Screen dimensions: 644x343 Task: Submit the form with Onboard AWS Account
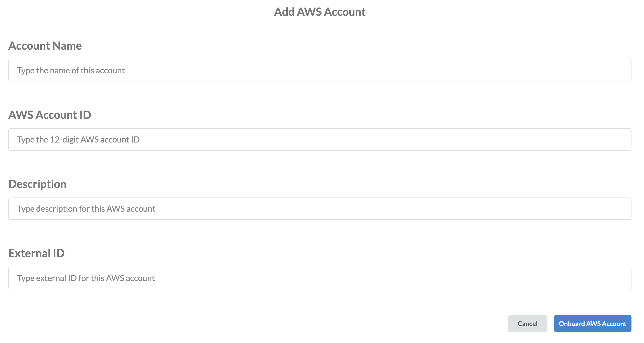click(x=592, y=324)
